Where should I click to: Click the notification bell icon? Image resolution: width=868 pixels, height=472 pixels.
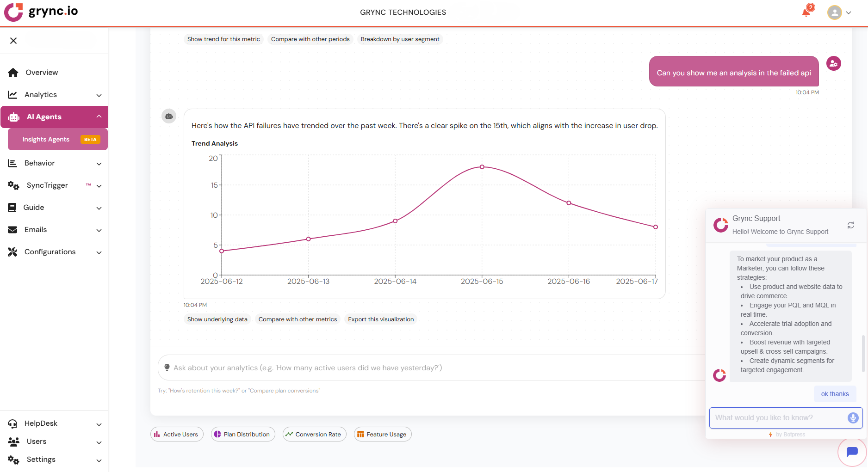pyautogui.click(x=806, y=12)
